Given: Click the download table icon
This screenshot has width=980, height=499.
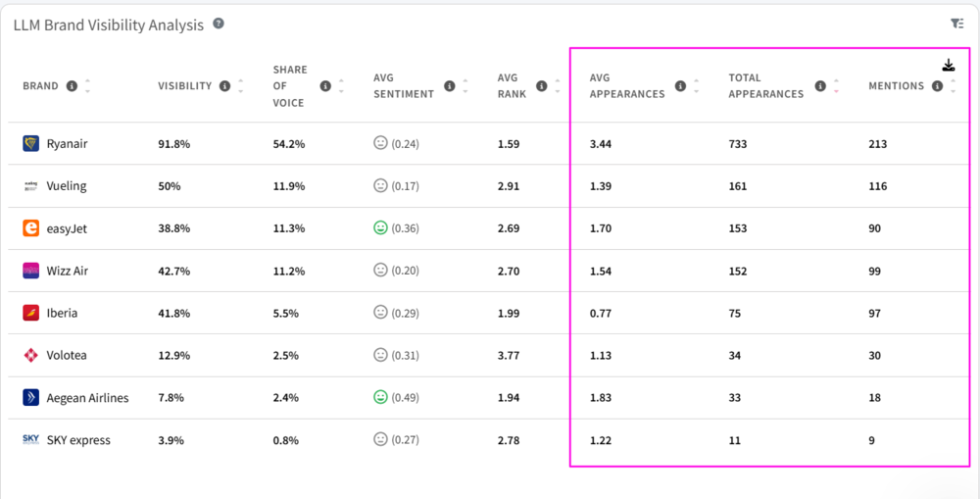Looking at the screenshot, I should (x=948, y=65).
